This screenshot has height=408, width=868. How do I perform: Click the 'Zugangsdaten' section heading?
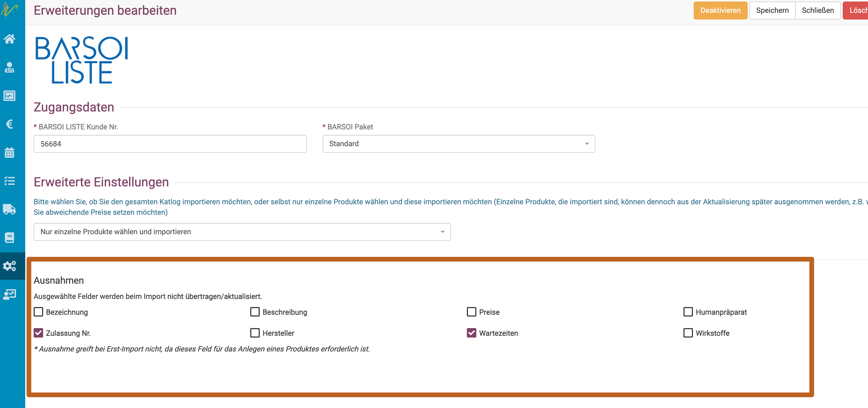point(74,107)
